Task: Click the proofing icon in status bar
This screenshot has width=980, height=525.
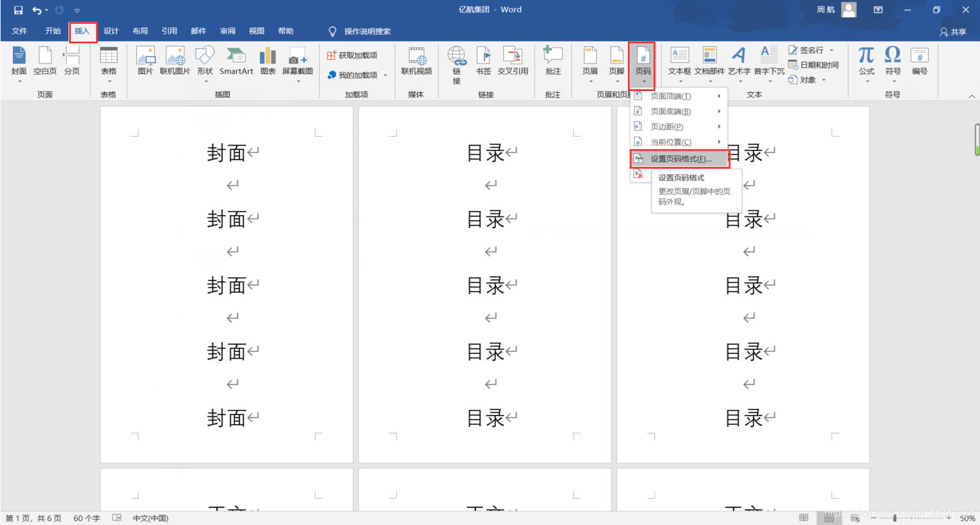Action: [117, 518]
